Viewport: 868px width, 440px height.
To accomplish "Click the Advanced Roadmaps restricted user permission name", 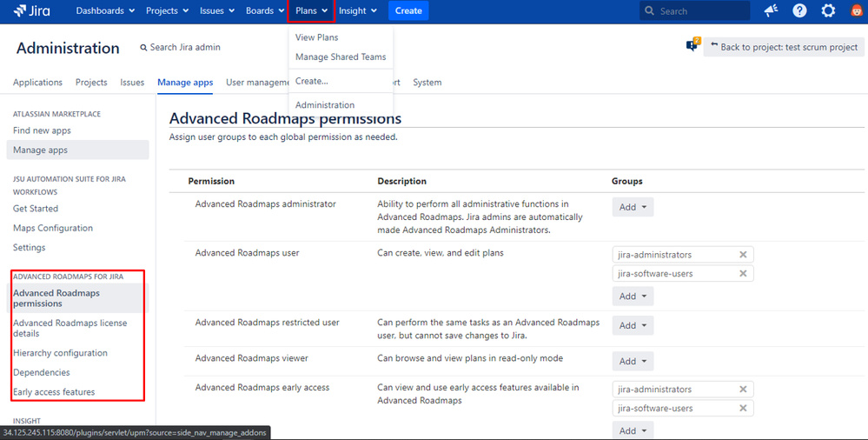I will pos(268,323).
